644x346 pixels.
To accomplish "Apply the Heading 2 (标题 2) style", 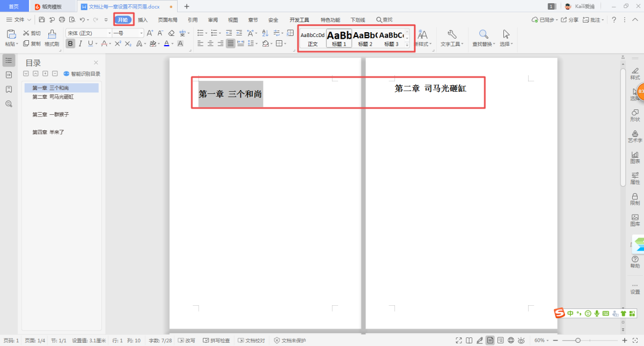I will [365, 39].
